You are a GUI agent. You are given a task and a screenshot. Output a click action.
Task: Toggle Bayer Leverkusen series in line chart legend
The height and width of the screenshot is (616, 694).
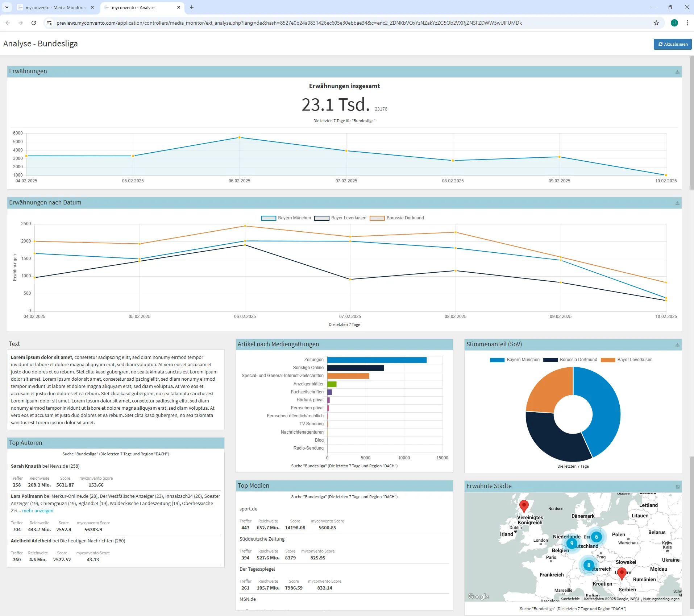[x=340, y=218]
